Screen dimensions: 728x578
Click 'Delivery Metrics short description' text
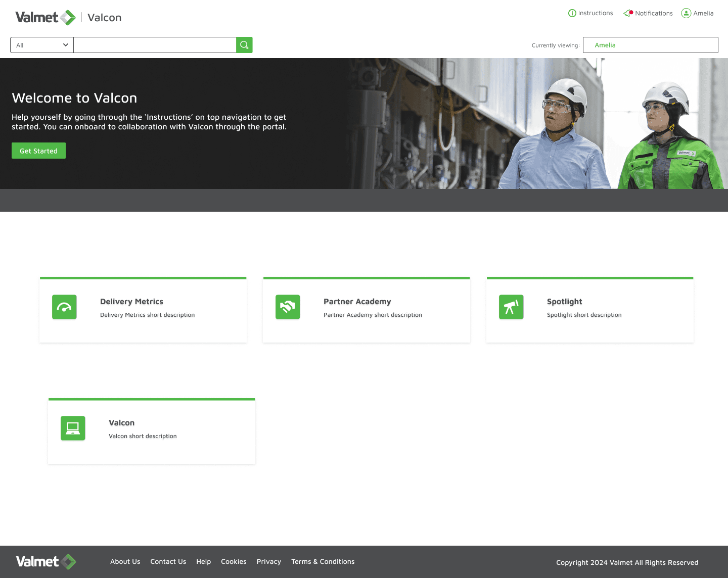pos(147,315)
